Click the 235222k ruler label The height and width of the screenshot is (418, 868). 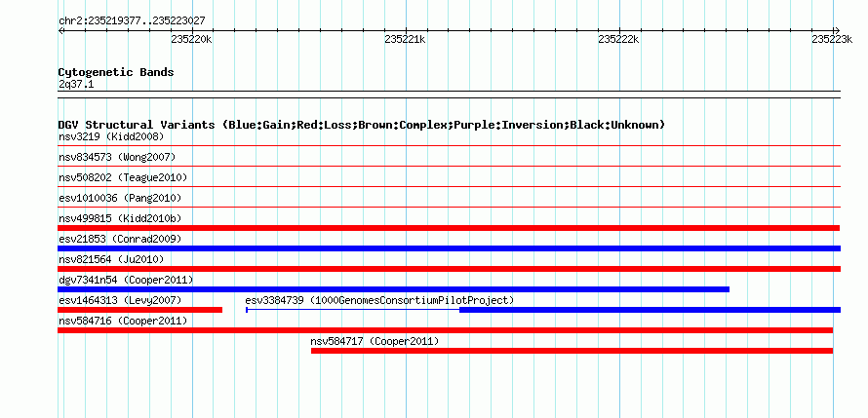(x=619, y=39)
